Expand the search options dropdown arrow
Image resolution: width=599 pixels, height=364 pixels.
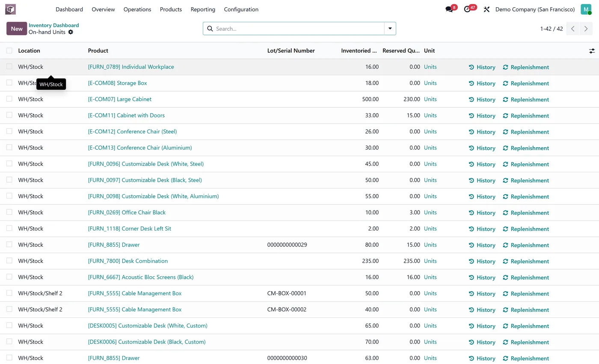(x=390, y=29)
